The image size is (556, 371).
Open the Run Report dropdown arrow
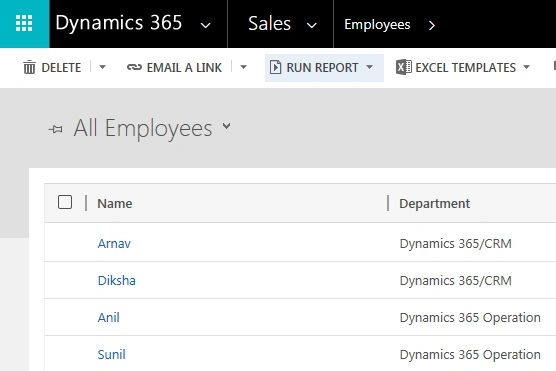[x=369, y=67]
